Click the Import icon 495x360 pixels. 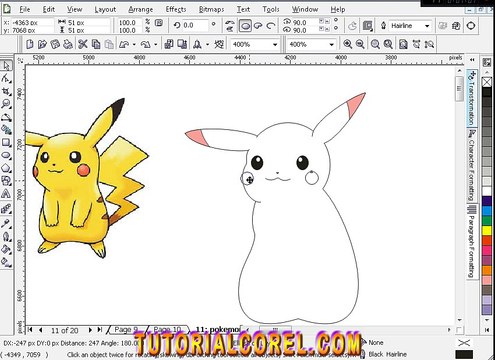pyautogui.click(x=169, y=44)
